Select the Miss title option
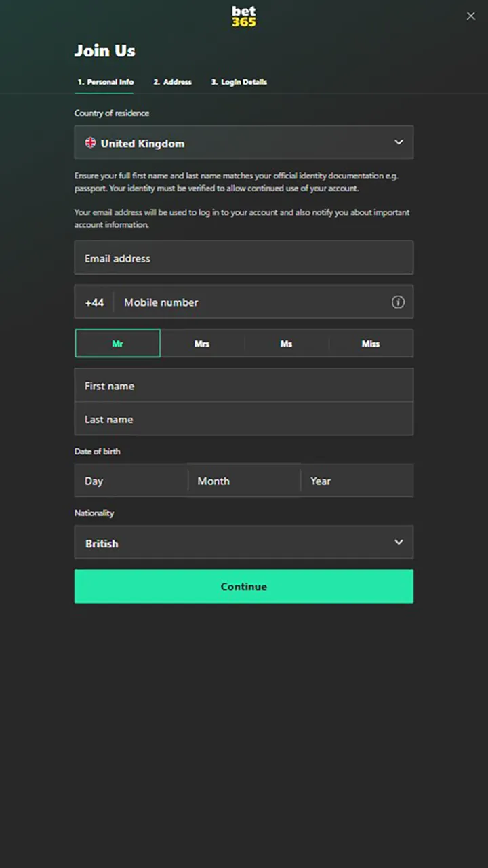 (371, 344)
